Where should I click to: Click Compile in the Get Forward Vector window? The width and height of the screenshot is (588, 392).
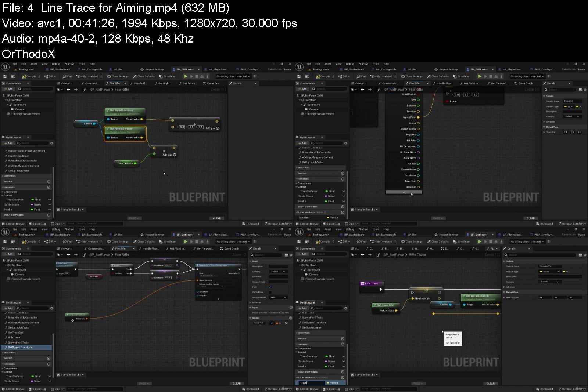29,76
